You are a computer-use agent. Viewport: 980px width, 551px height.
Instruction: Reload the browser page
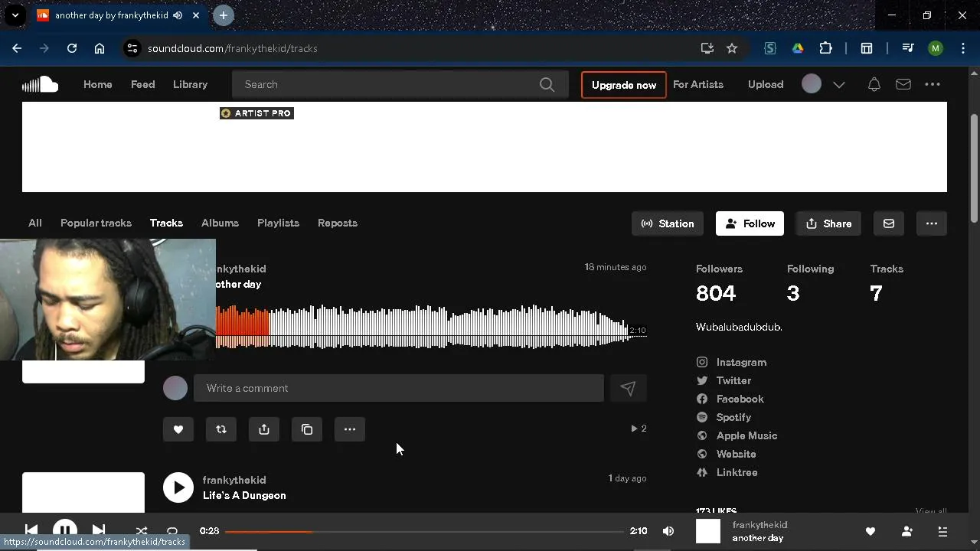pyautogui.click(x=72, y=48)
